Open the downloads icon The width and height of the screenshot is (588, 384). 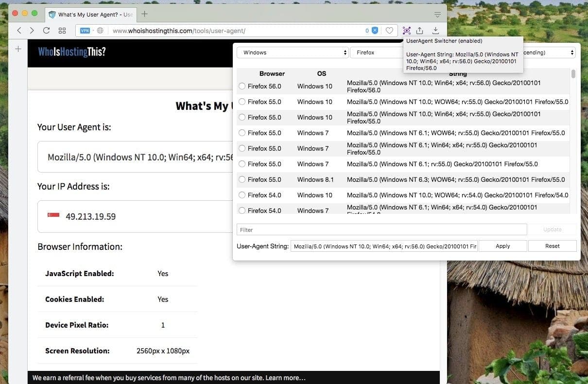tap(436, 31)
